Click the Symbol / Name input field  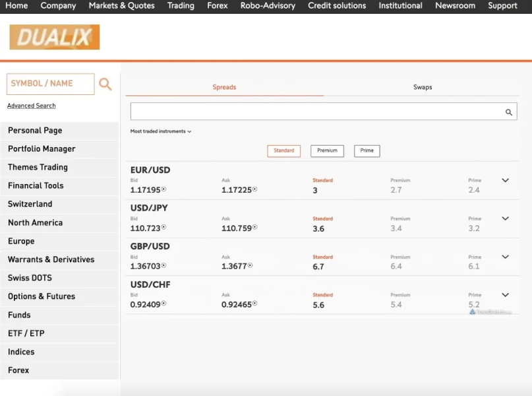tap(50, 84)
